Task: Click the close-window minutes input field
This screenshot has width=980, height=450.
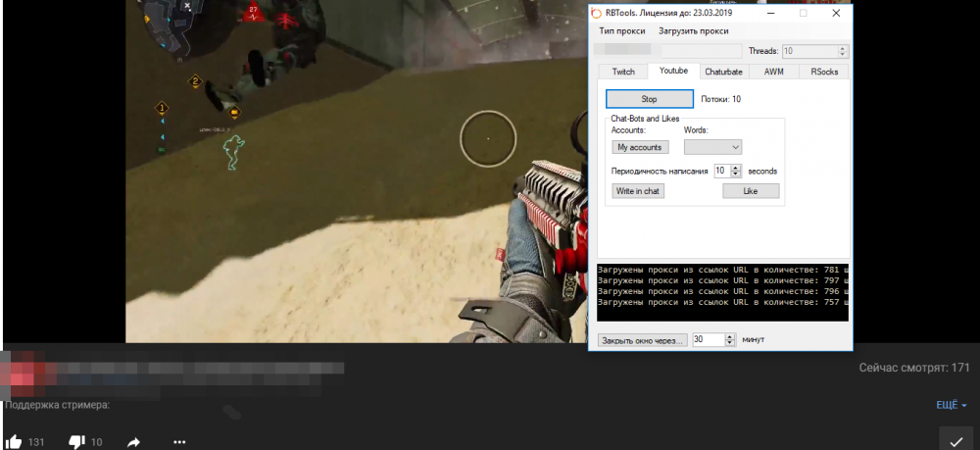Action: (x=708, y=339)
